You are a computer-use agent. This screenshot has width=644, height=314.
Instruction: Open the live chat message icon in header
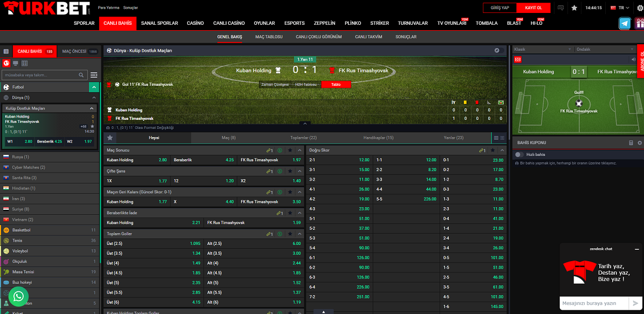click(x=560, y=8)
